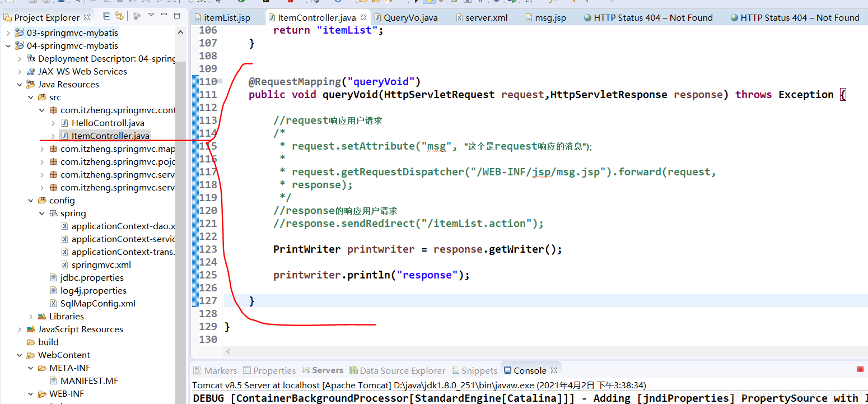The height and width of the screenshot is (404, 868).
Task: Click the log4j.properties file icon
Action: (x=54, y=290)
